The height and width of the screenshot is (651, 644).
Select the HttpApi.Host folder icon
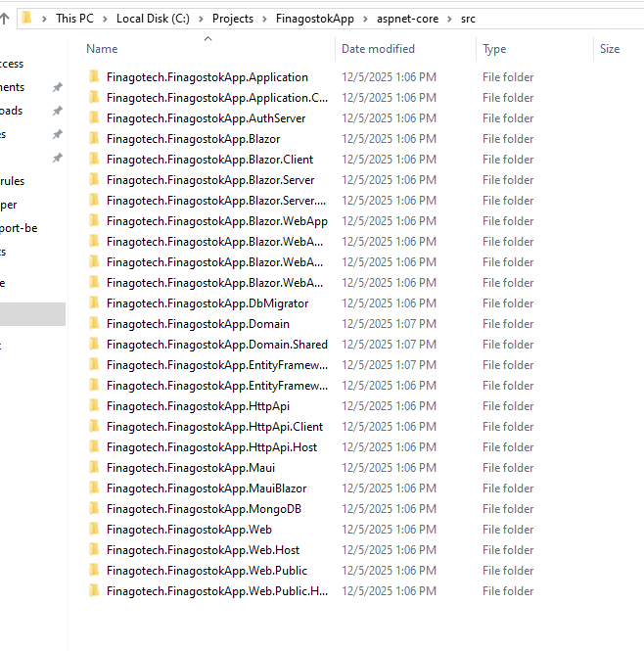point(94,447)
